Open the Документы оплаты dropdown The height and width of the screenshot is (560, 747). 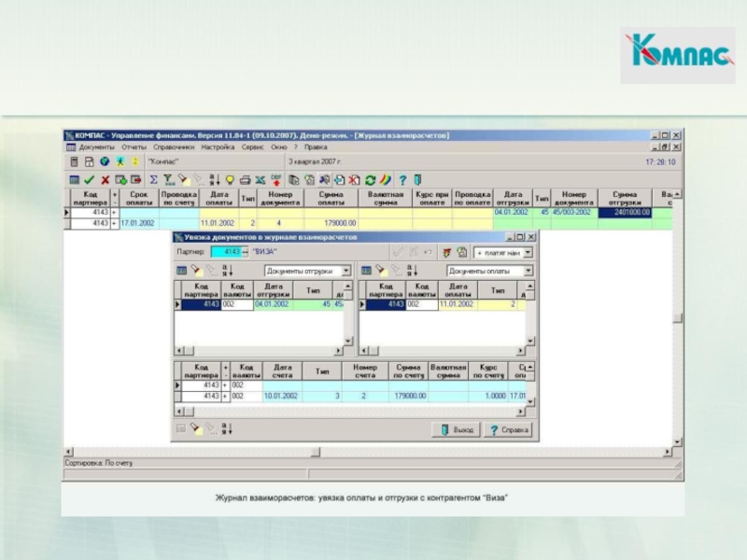click(x=529, y=271)
